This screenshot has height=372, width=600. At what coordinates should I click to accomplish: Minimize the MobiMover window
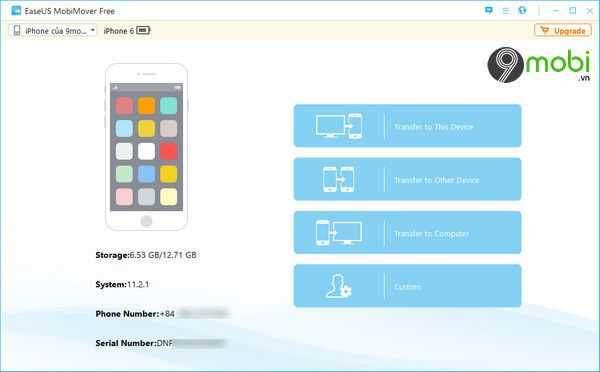coord(556,11)
